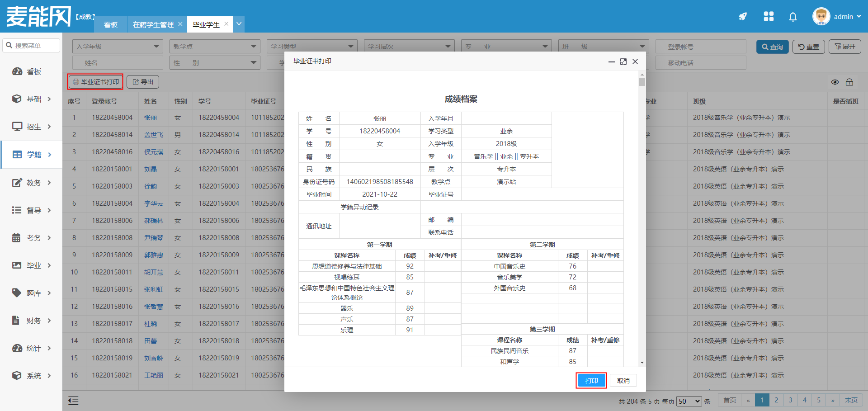Switch to 看板 tab
The image size is (868, 411).
110,24
